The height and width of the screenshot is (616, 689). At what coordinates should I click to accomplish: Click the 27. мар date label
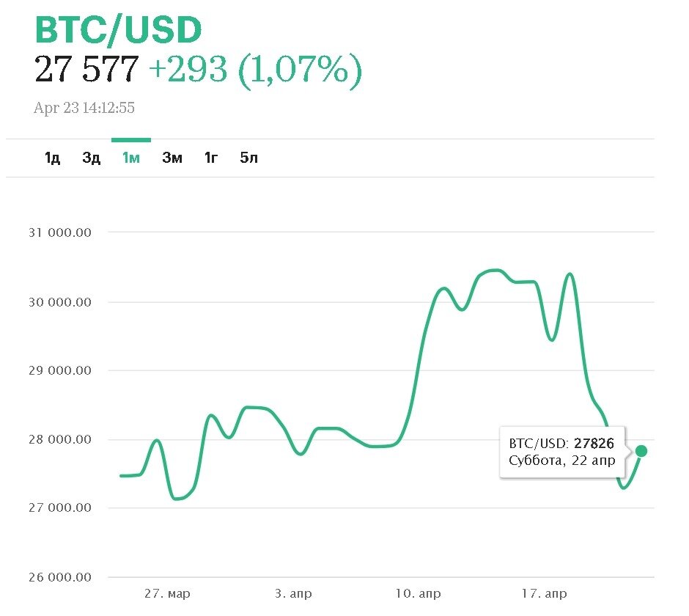(x=167, y=593)
